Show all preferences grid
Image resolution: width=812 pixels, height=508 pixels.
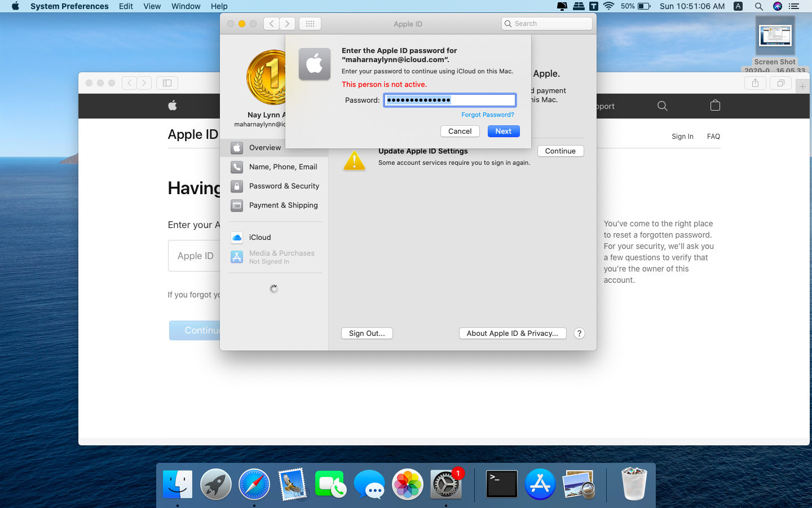pyautogui.click(x=310, y=24)
